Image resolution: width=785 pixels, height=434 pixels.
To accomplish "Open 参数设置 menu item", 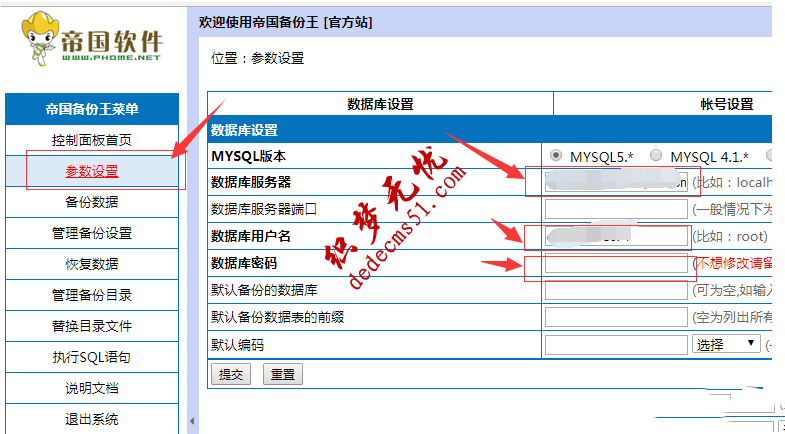I will click(92, 171).
